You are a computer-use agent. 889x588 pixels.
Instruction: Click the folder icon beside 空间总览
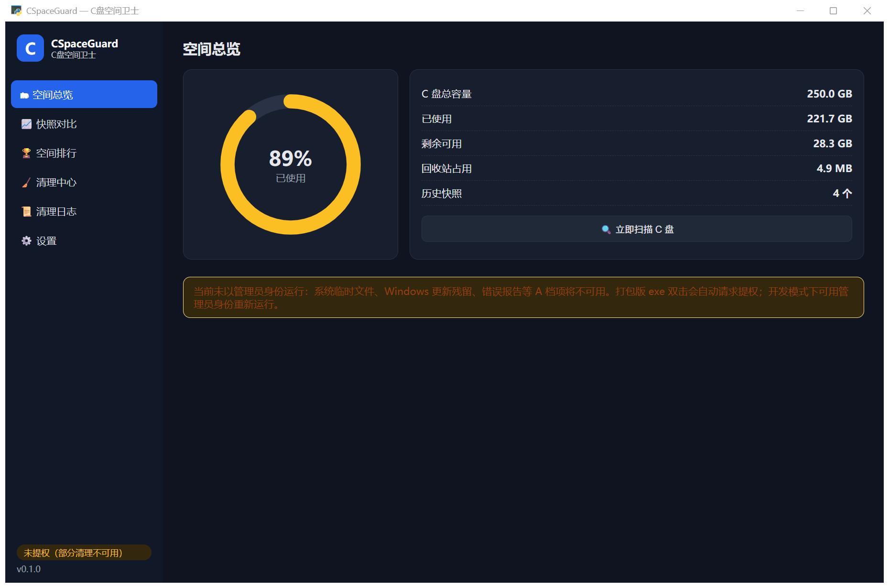tap(24, 95)
